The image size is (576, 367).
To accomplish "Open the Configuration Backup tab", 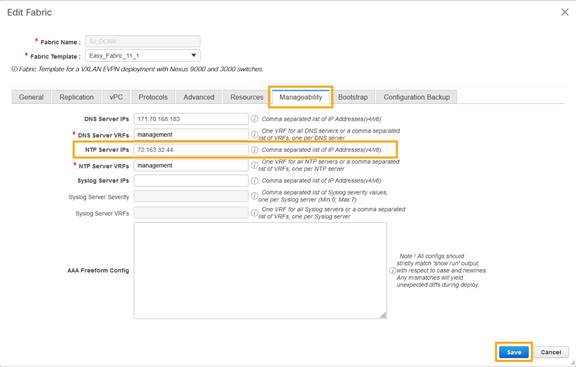I will point(417,97).
